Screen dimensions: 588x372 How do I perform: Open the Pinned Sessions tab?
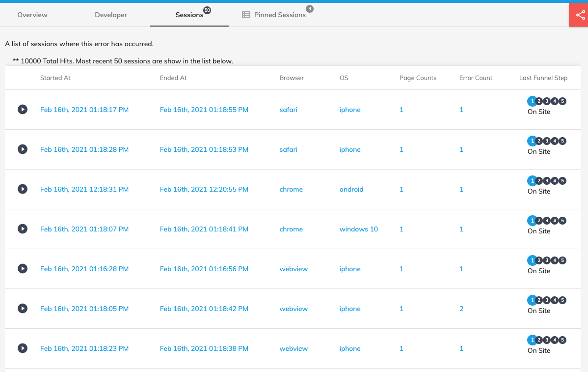pyautogui.click(x=280, y=15)
